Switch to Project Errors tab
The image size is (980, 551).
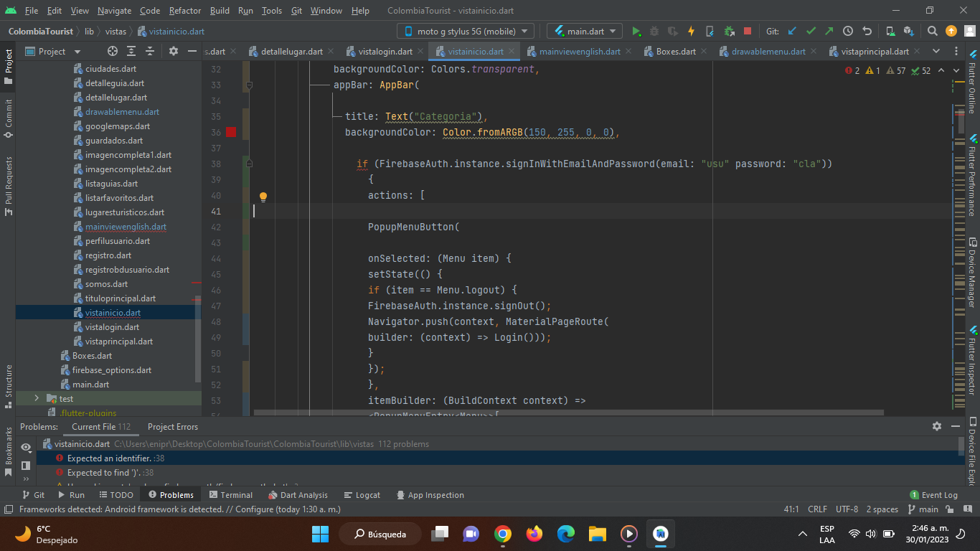[173, 427]
